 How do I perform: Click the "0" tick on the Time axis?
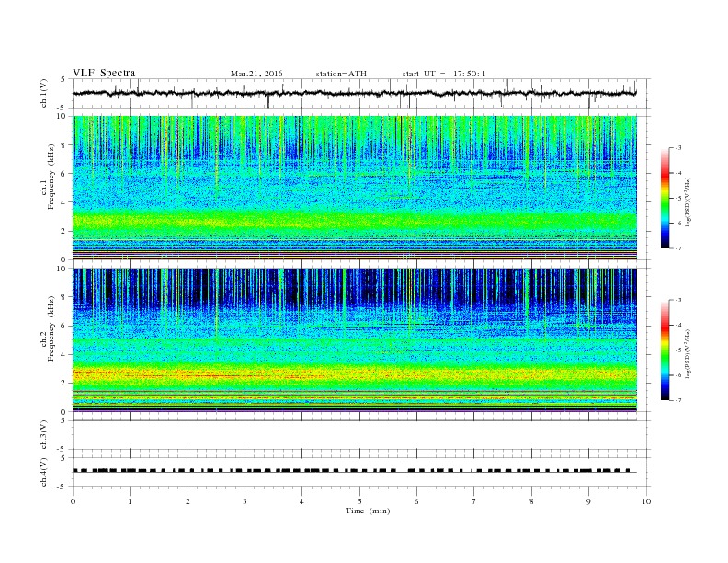(x=73, y=501)
